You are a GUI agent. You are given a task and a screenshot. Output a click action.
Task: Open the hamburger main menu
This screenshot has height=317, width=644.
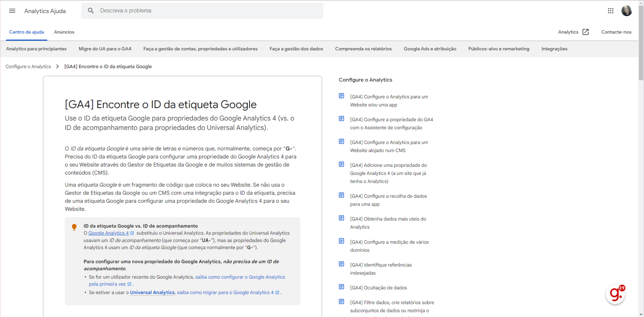coord(12,11)
